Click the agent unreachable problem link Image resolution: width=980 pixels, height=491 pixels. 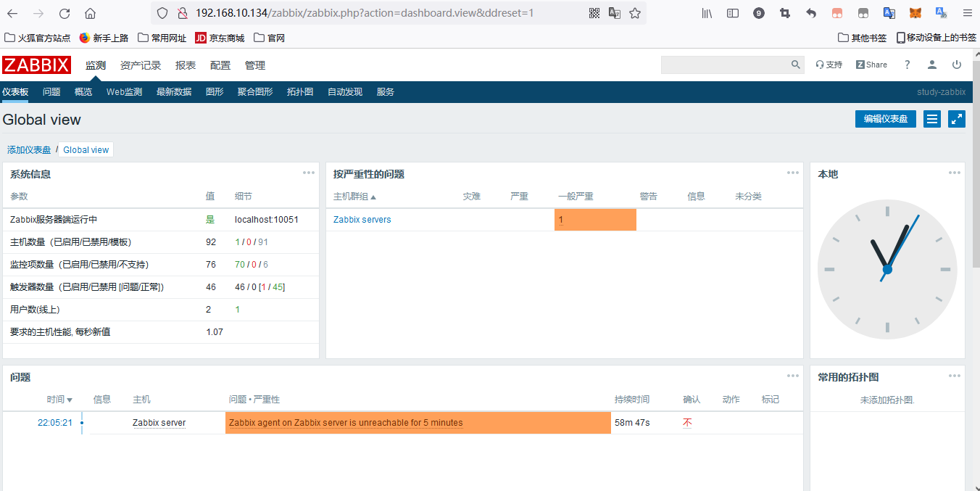[x=346, y=423]
